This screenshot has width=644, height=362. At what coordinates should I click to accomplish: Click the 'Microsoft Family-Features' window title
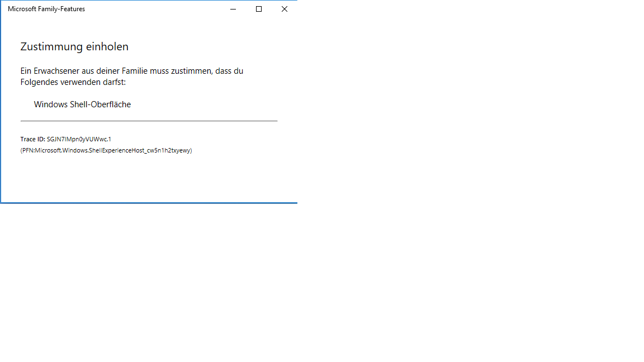46,9
